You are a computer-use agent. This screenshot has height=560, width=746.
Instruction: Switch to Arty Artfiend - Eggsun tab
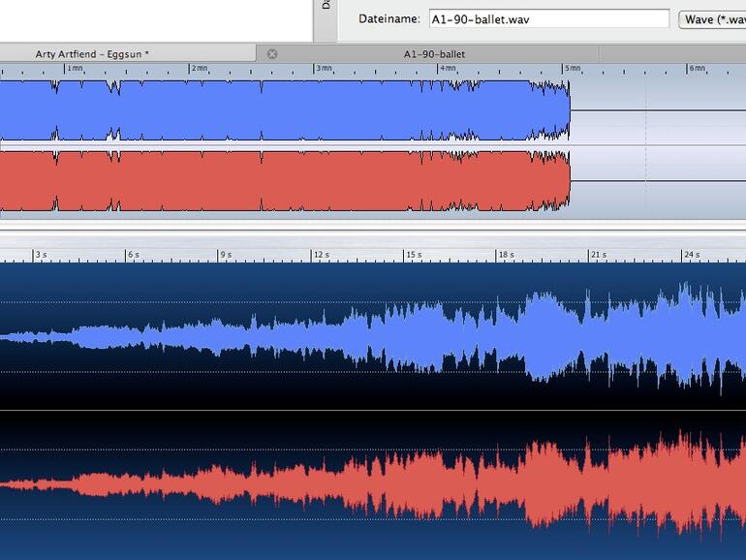coord(92,54)
